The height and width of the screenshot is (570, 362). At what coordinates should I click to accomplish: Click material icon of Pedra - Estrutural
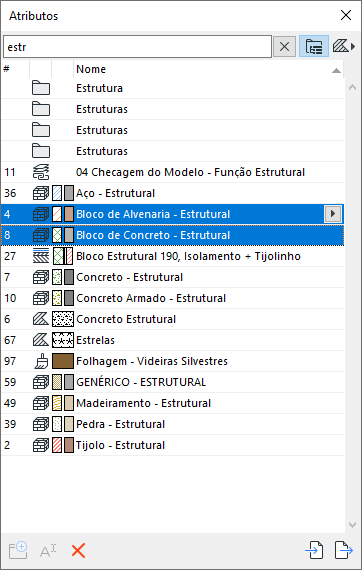pos(41,424)
